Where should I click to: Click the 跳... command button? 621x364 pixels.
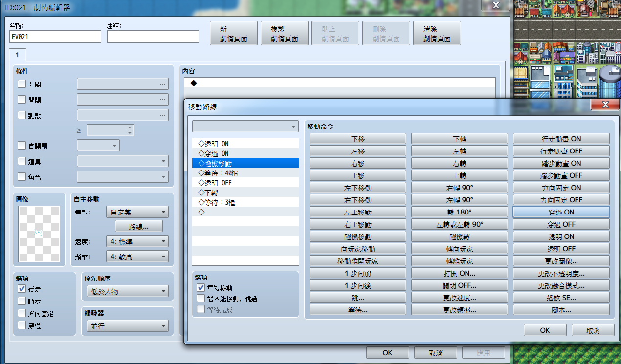358,298
